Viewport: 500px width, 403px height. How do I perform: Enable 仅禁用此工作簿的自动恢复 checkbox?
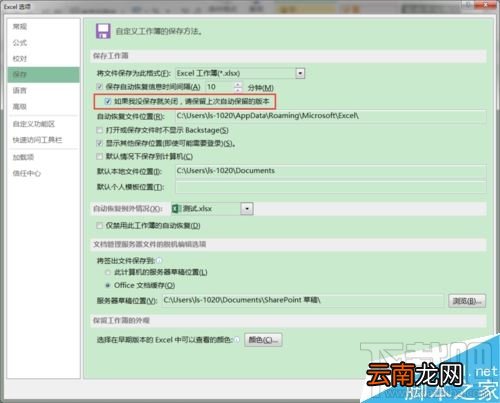[99, 226]
